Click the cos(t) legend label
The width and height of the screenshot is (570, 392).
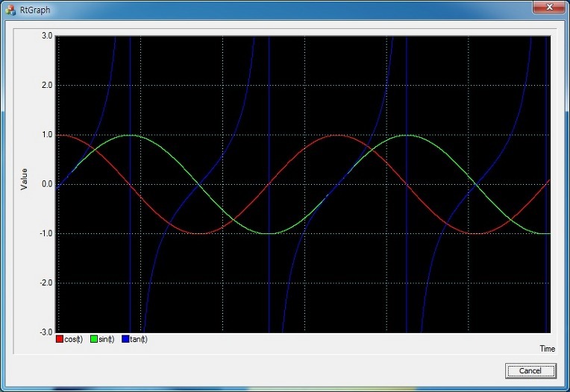(73, 339)
